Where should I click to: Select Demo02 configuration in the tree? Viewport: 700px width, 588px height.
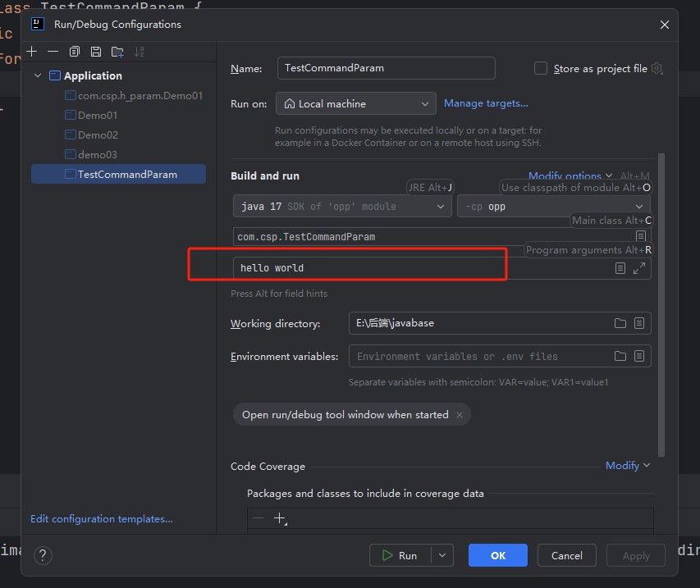98,134
